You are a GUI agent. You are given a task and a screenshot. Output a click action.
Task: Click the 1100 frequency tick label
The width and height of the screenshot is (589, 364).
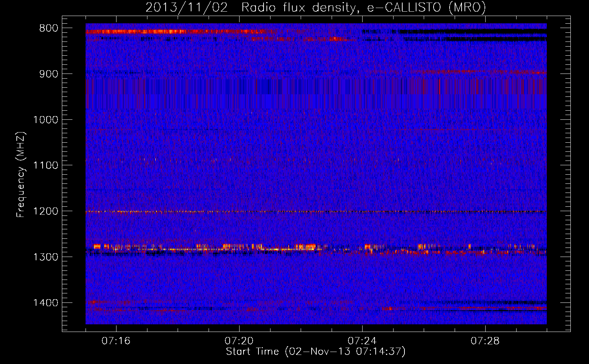(46, 166)
